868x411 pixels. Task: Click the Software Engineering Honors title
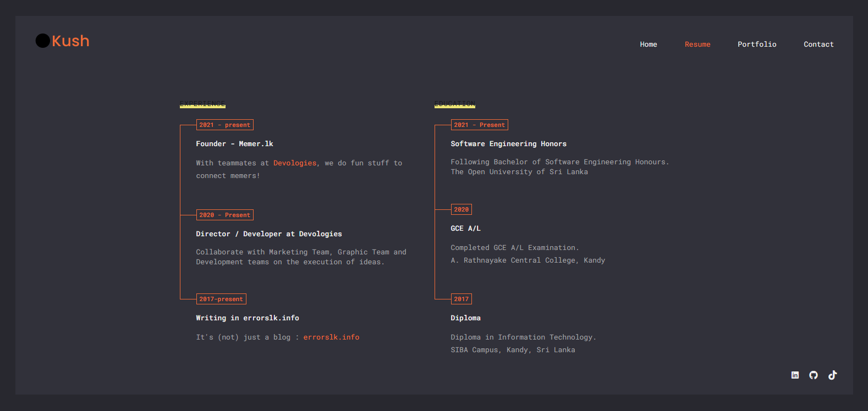coord(508,144)
